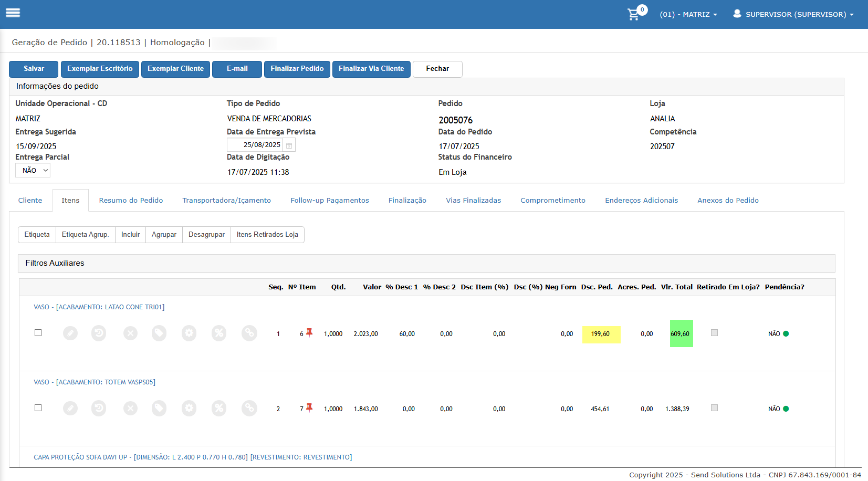This screenshot has width=868, height=481.
Task: Select the checkbox for the TOTEM vase row
Action: (x=38, y=408)
